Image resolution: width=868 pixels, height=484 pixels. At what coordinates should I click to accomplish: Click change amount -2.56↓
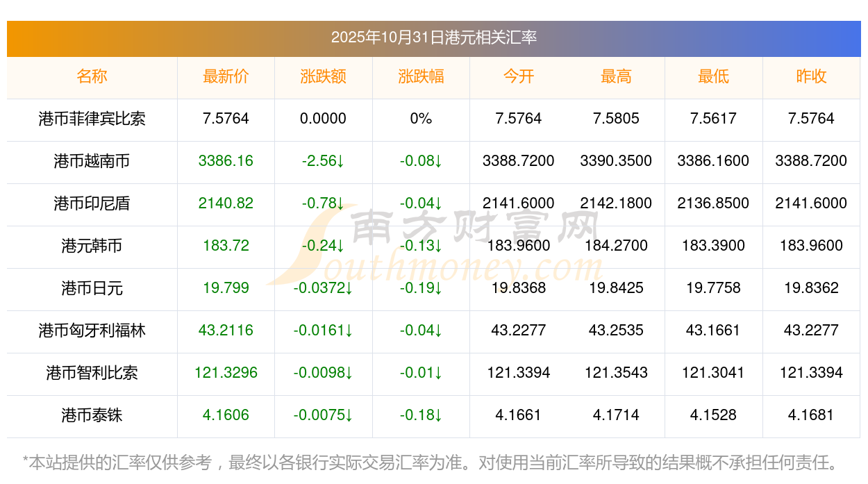click(323, 161)
